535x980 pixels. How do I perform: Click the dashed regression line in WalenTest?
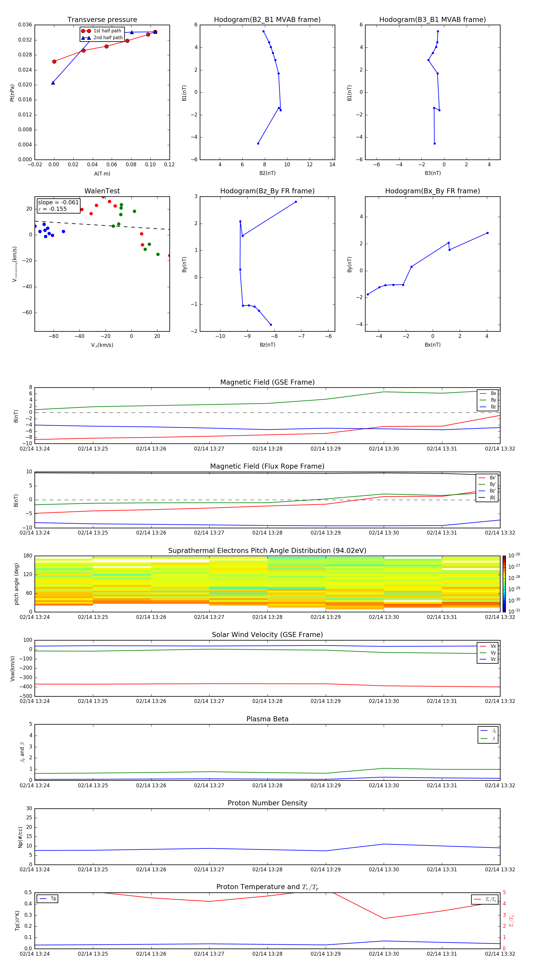coord(102,225)
